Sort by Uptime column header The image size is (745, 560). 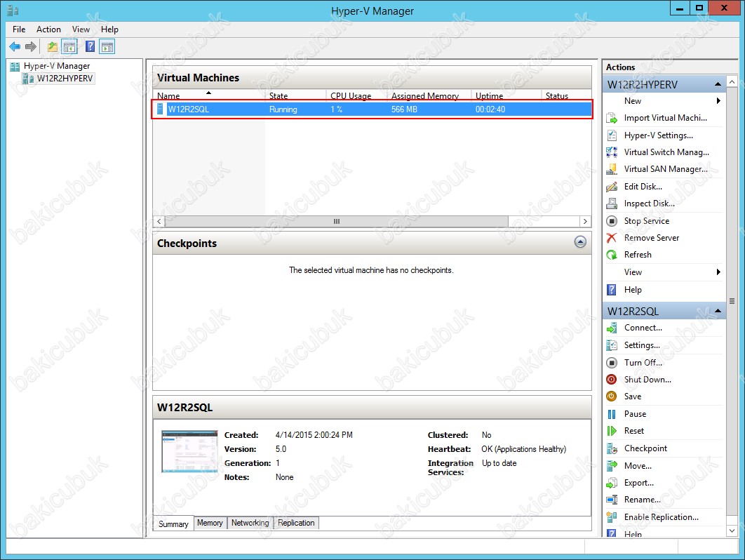point(506,95)
